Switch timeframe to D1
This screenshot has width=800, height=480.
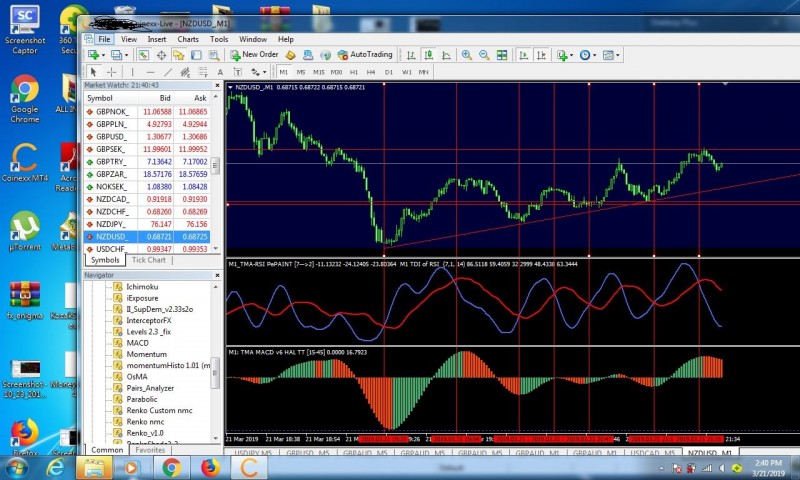(x=389, y=72)
